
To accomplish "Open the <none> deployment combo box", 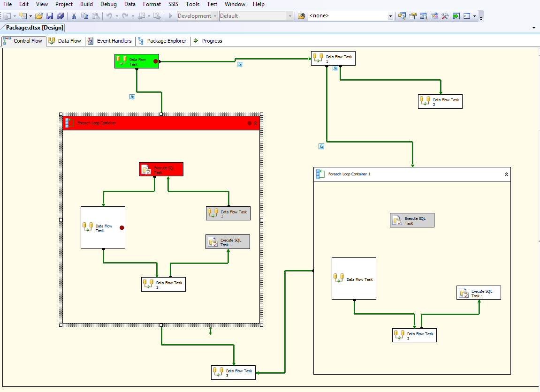I will 390,15.
